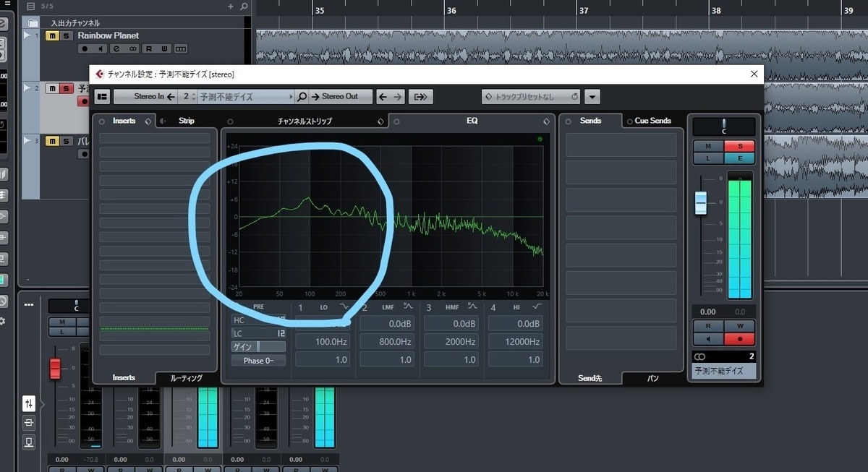Click the panner control at top of fader

coord(724,126)
